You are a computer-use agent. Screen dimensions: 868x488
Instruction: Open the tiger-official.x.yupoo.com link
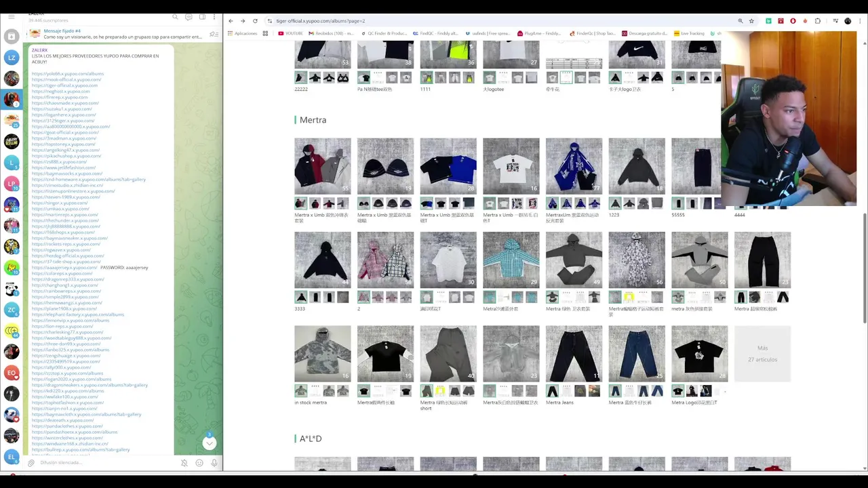click(64, 85)
